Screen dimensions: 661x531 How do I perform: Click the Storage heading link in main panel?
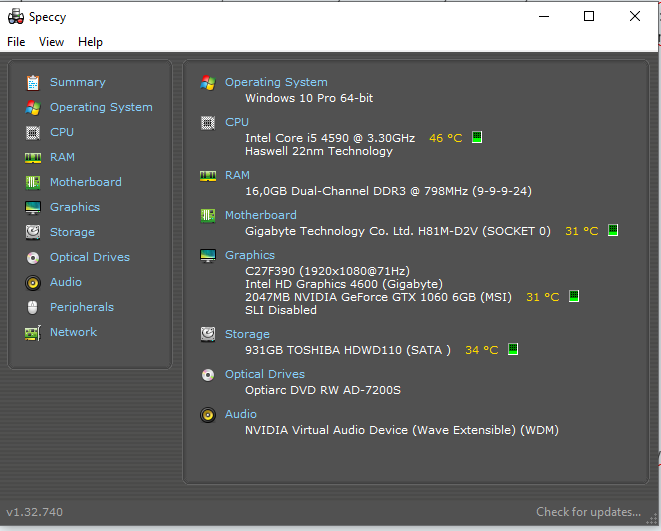click(247, 334)
